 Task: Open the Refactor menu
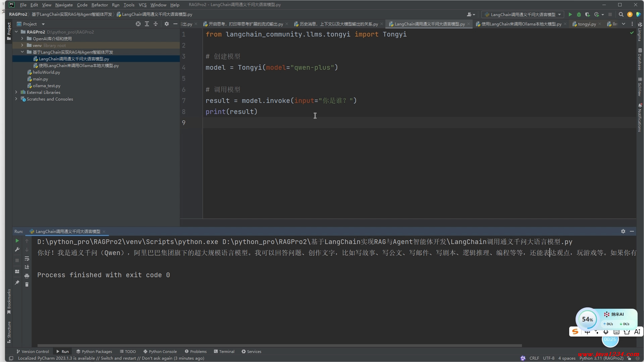(99, 5)
